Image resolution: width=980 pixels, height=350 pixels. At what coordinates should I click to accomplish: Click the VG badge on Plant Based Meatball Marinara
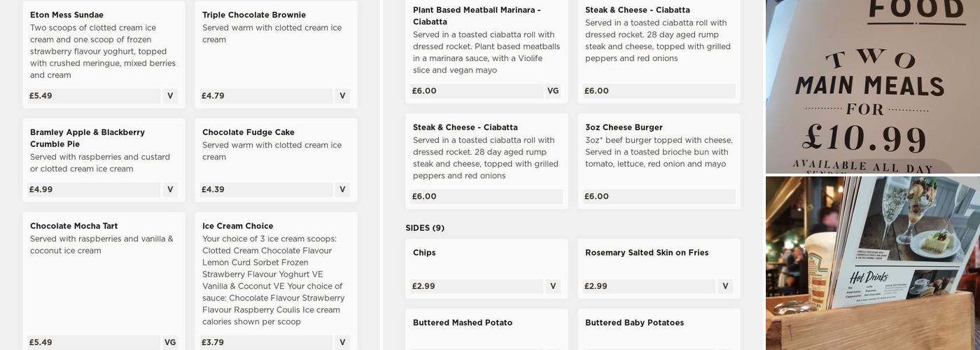552,91
